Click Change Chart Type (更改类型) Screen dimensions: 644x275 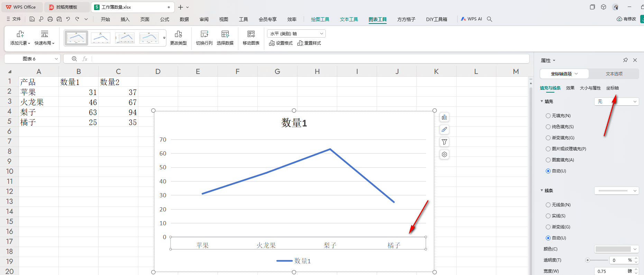coord(178,38)
